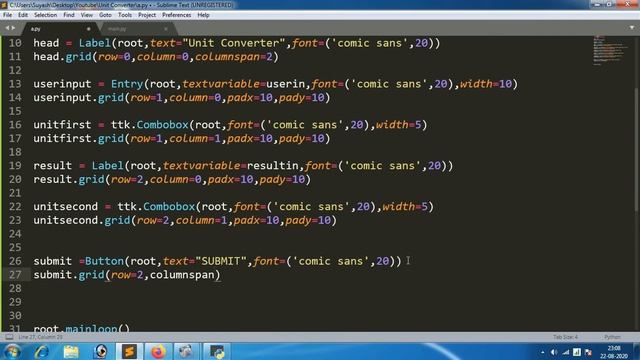This screenshot has width=640, height=360.
Task: Click the minimap code preview
Action: pyautogui.click(x=610, y=50)
